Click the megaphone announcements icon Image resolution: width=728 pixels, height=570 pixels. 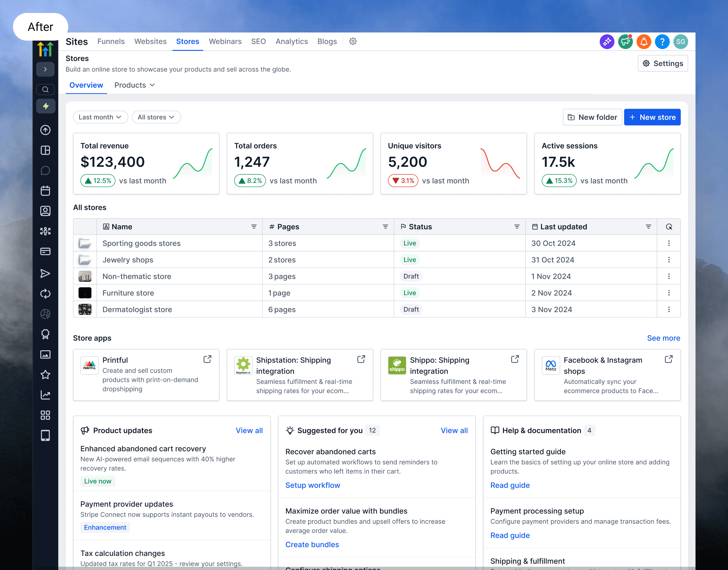pos(625,42)
